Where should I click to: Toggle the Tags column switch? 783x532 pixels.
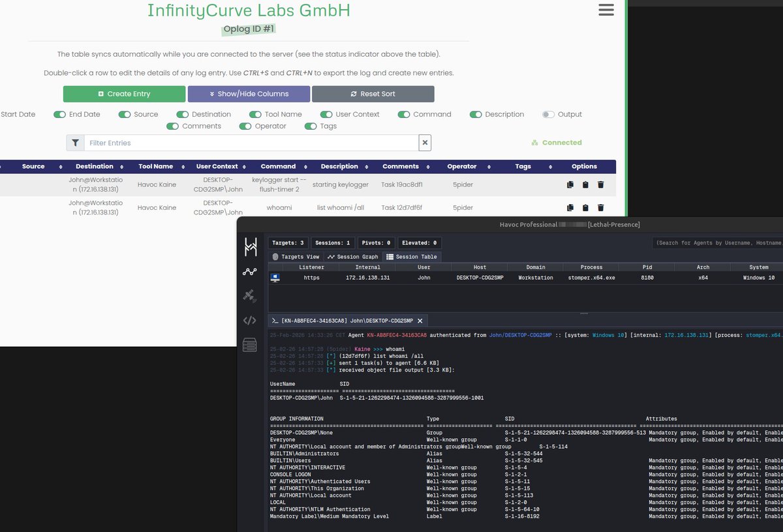tap(311, 126)
